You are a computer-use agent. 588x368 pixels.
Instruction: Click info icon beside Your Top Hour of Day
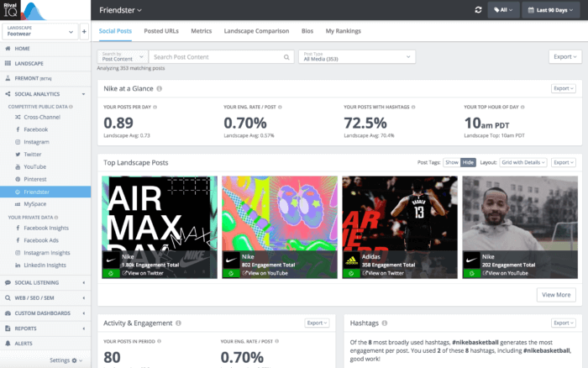(x=522, y=108)
